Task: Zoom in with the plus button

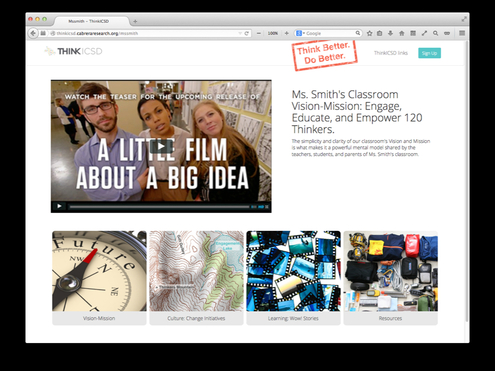Action: [287, 33]
